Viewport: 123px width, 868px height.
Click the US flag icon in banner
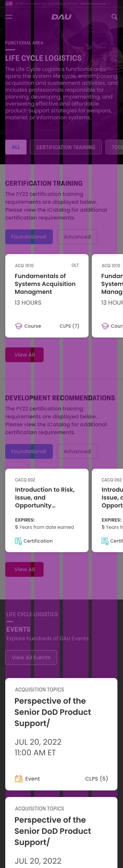[9, 4]
